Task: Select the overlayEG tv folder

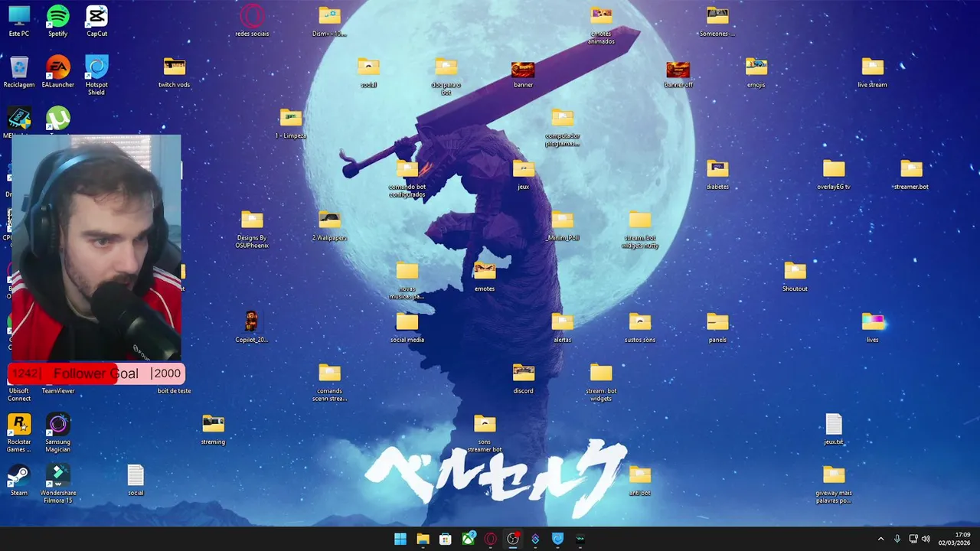Action: point(834,174)
